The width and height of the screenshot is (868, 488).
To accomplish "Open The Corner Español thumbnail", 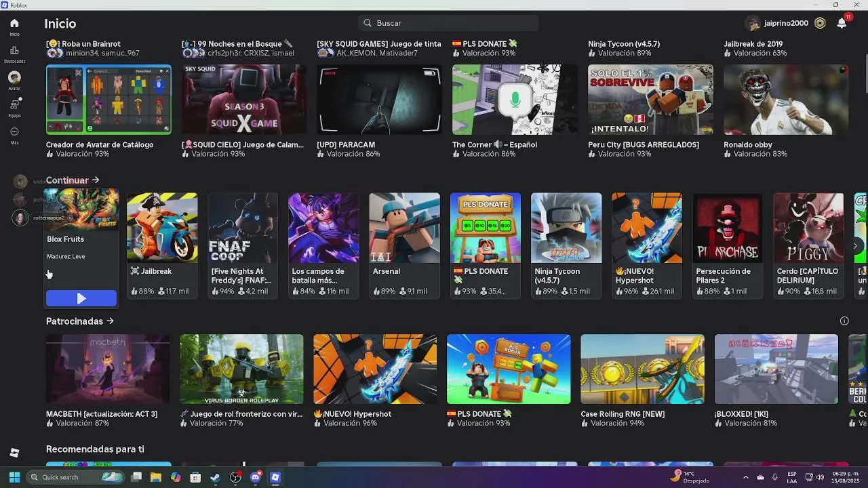I will click(515, 100).
